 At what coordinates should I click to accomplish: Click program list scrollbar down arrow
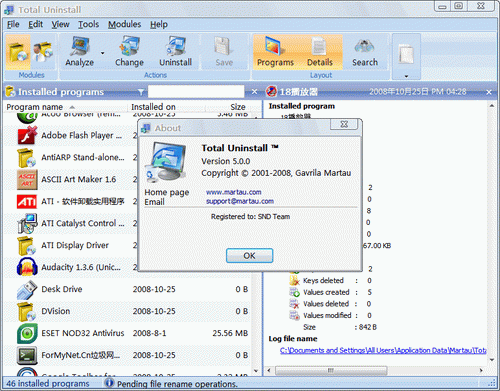(256, 371)
